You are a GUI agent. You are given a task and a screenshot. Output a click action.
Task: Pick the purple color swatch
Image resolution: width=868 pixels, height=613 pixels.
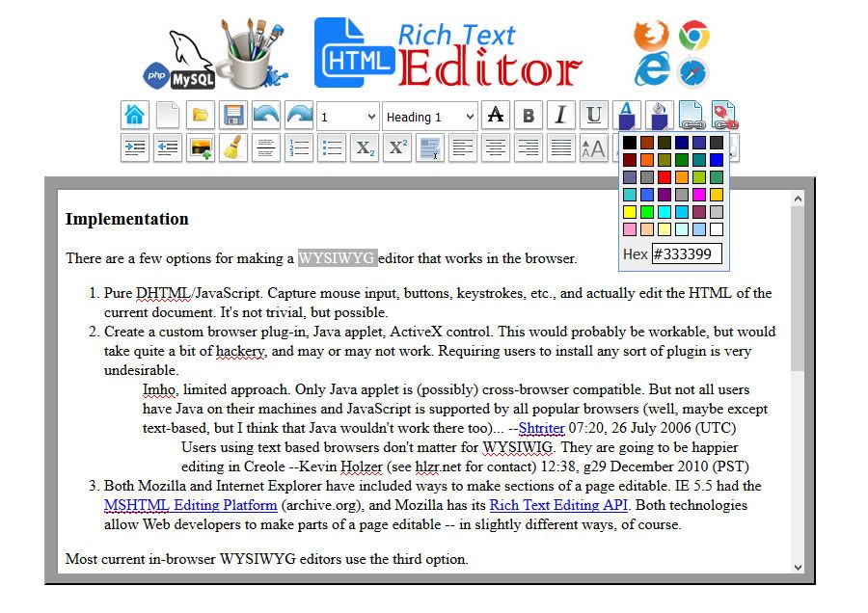(665, 194)
